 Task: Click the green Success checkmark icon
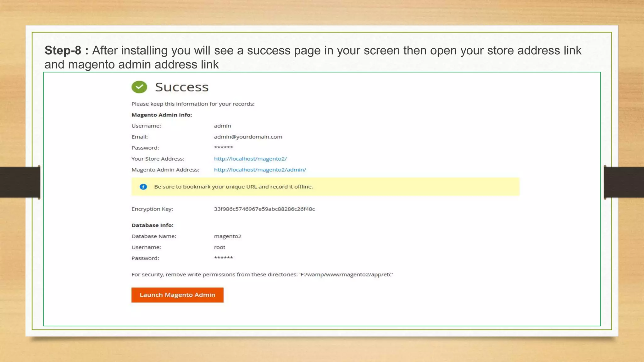[139, 87]
